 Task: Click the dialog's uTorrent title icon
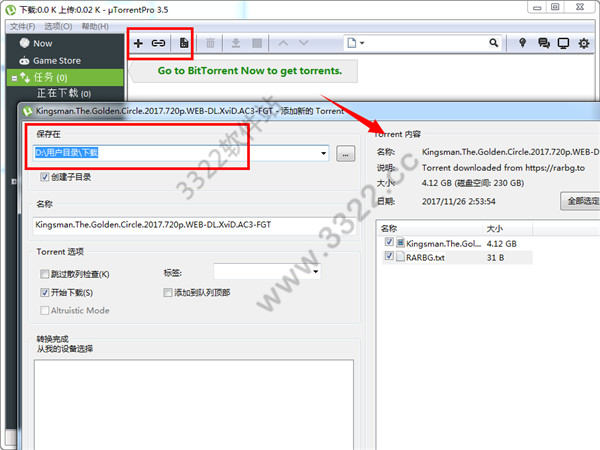28,111
